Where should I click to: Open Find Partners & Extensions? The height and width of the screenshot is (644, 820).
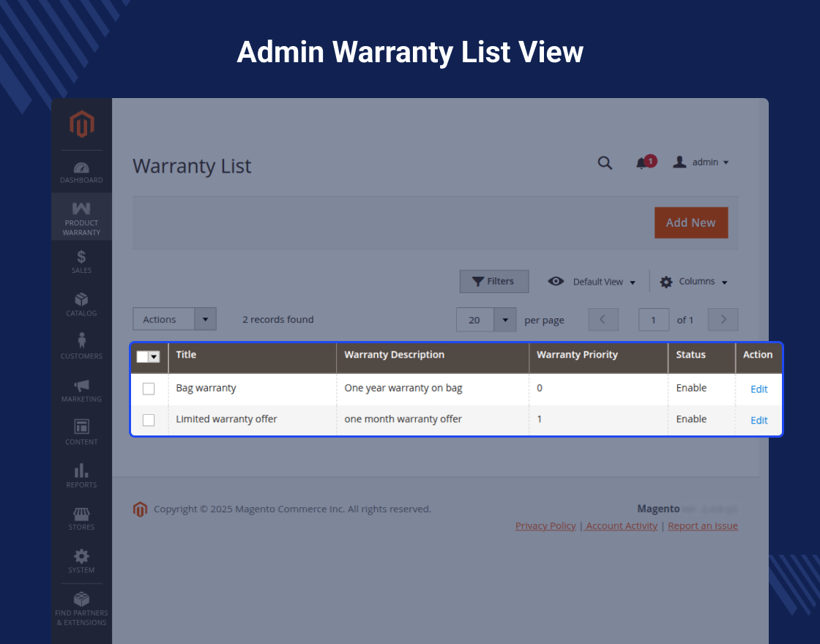pyautogui.click(x=81, y=609)
